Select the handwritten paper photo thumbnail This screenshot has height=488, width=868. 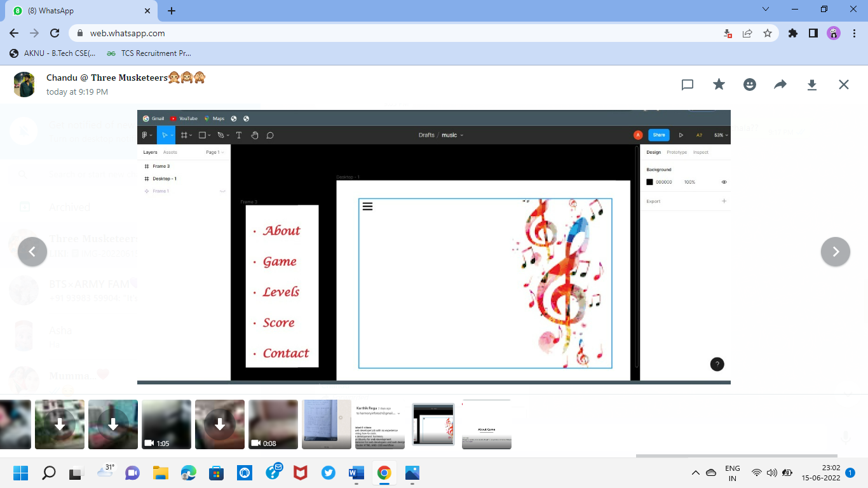click(x=327, y=424)
